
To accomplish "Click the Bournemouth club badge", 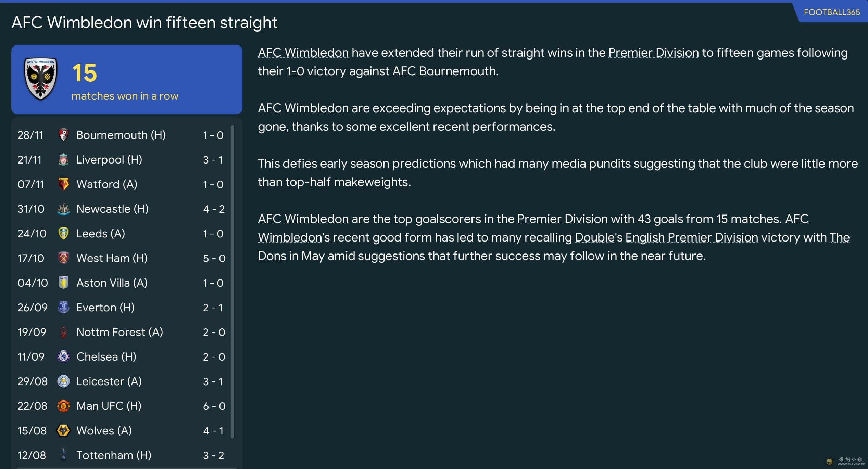I will (x=63, y=135).
